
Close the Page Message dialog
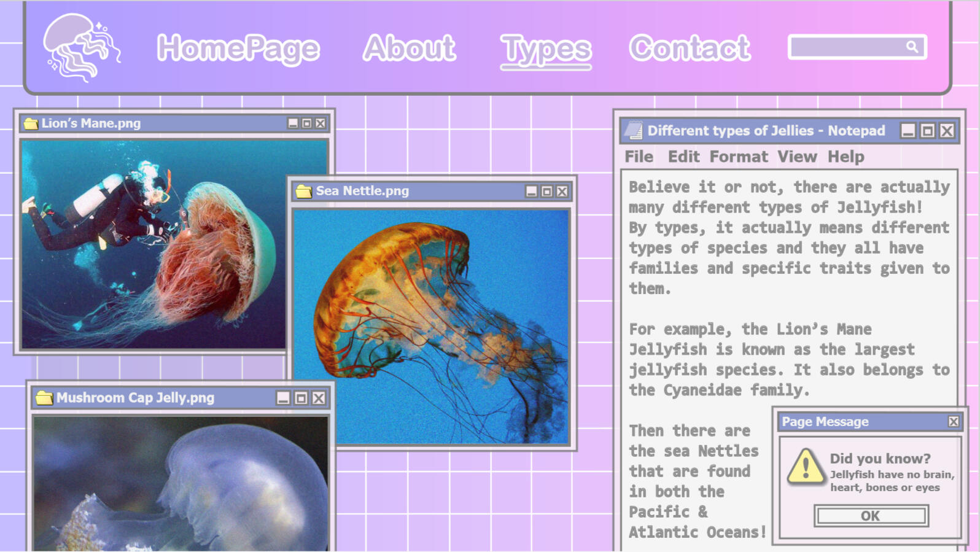953,421
